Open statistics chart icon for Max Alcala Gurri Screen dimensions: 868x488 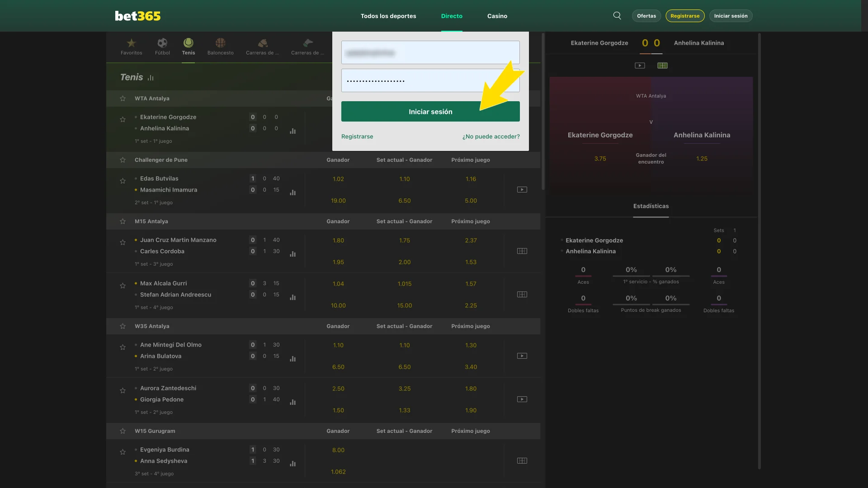293,297
